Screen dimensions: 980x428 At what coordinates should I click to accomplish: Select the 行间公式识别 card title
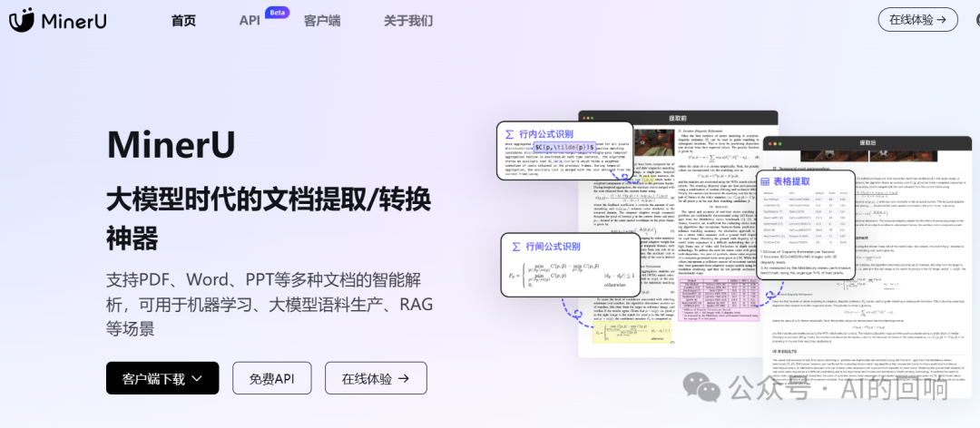(x=553, y=246)
